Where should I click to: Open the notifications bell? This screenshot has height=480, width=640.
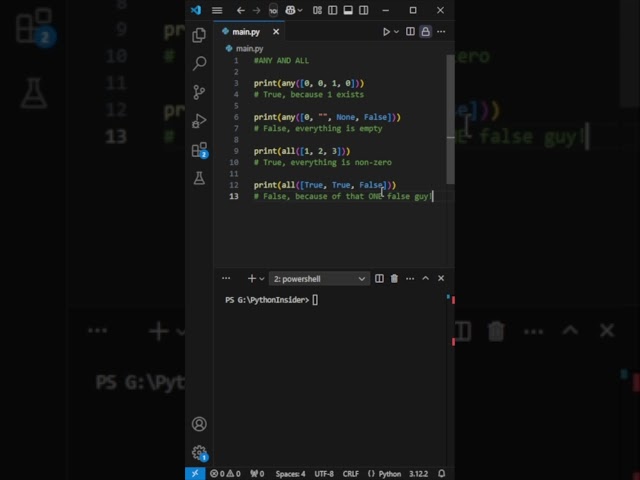[x=442, y=474]
